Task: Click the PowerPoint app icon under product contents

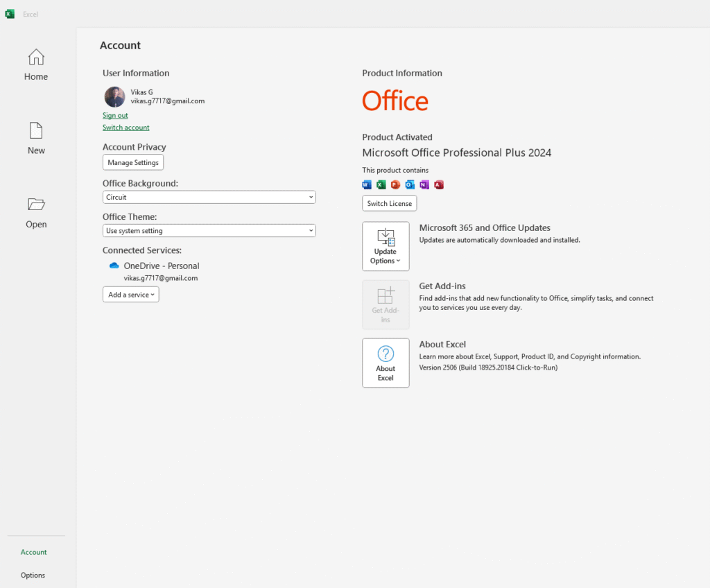Action: click(395, 184)
